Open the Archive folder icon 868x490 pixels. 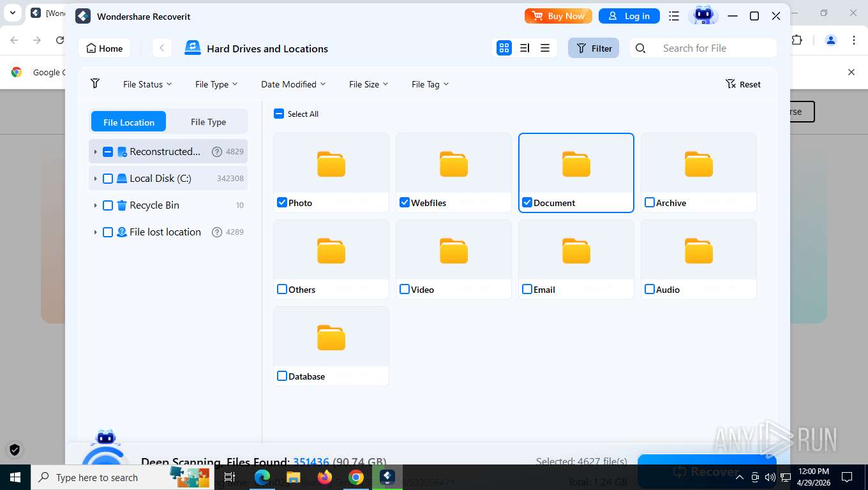(699, 164)
